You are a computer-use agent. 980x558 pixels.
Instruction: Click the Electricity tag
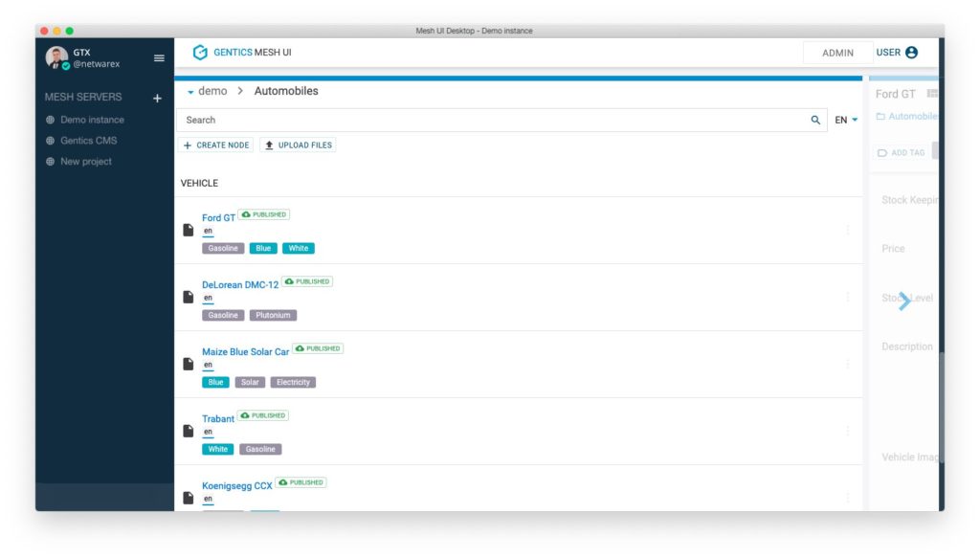(293, 382)
